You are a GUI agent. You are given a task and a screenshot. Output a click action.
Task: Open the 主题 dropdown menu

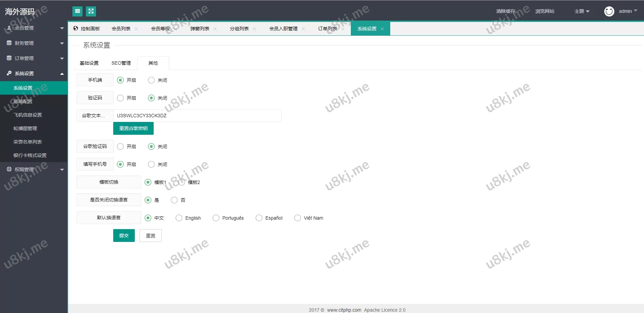[581, 11]
